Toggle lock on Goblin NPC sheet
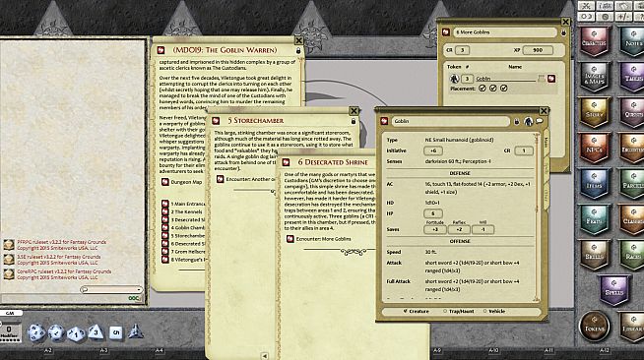The height and width of the screenshot is (360, 644). pos(517,121)
